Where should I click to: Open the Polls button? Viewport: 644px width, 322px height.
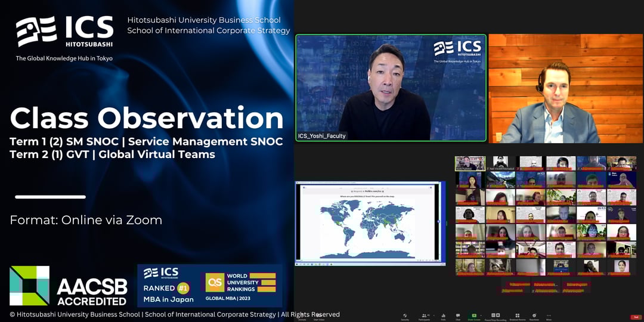443,317
